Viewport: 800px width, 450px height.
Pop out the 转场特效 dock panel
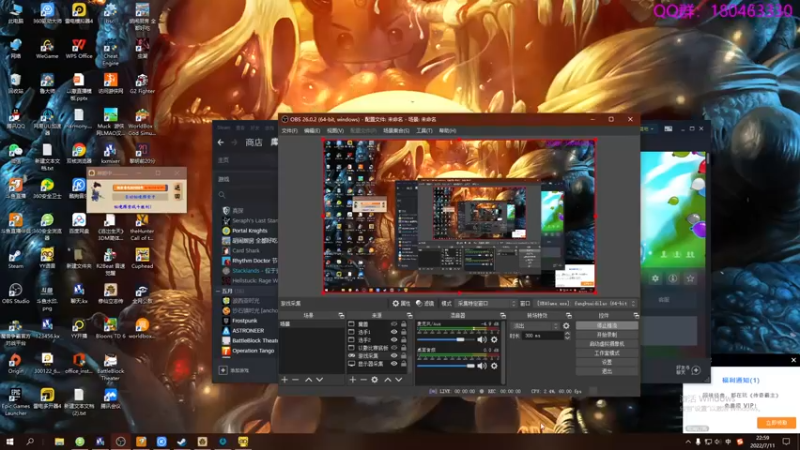[568, 316]
